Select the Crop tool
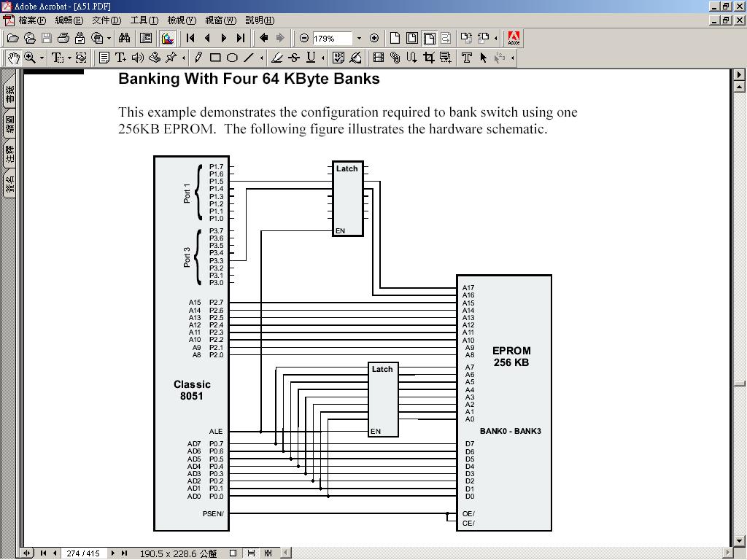 coord(429,58)
